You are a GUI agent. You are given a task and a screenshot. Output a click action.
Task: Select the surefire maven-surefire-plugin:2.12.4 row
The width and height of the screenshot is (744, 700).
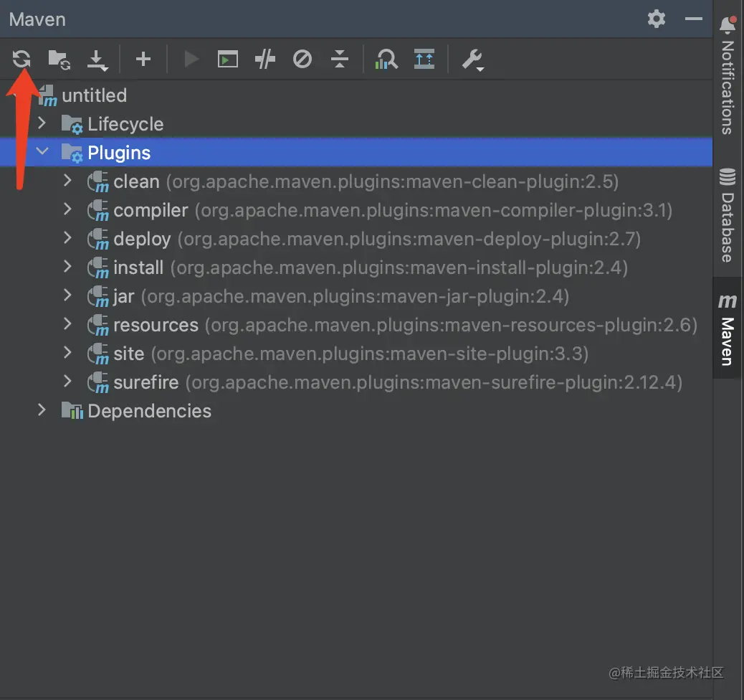click(356, 382)
